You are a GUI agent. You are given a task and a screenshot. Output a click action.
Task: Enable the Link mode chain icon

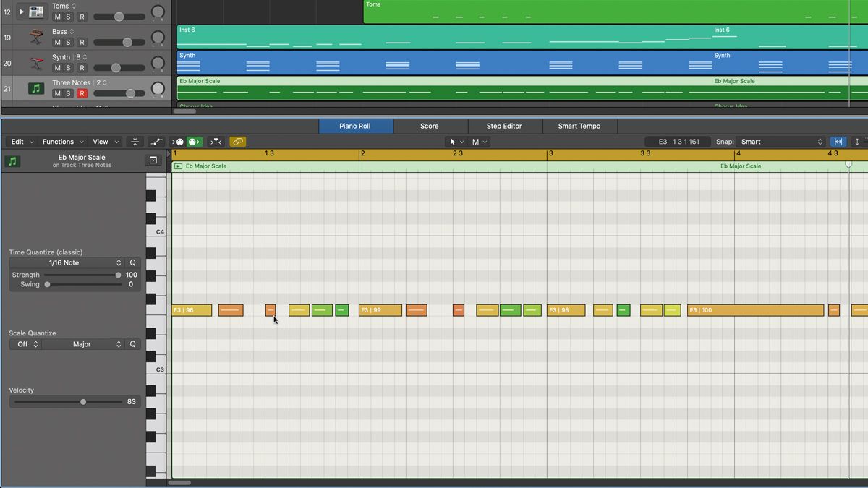[x=237, y=142]
